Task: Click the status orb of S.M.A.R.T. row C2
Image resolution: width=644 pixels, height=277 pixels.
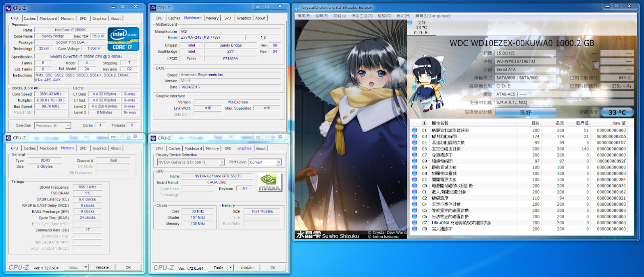Action: 414,198
